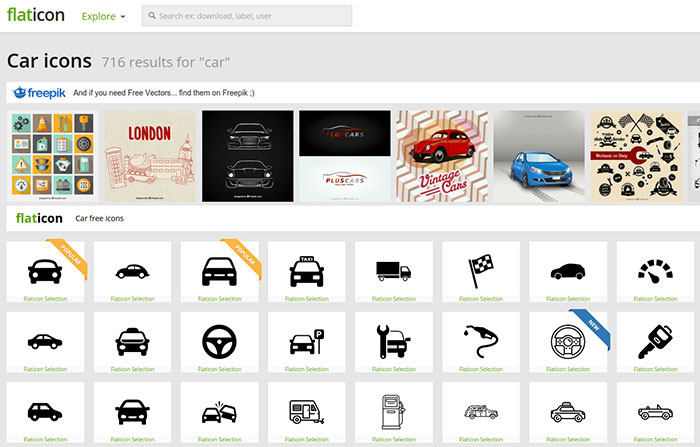Select the new racing steering wheel icon

coord(568,342)
